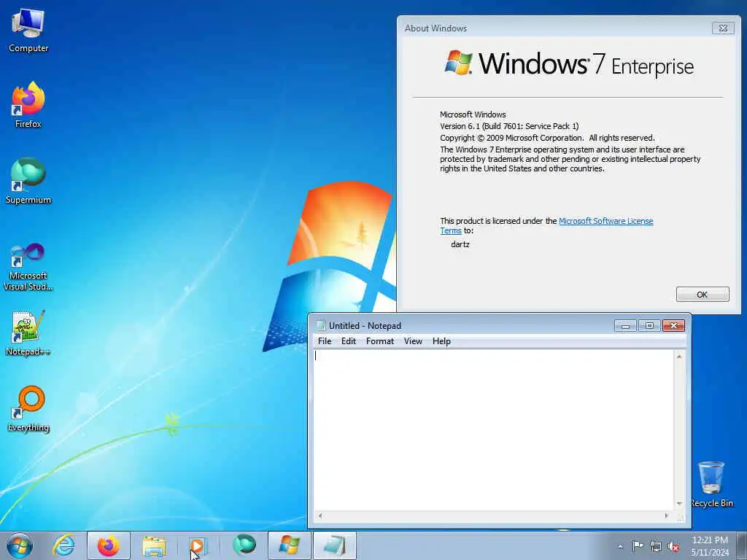The width and height of the screenshot is (747, 560).
Task: Close the Notepad window
Action: pos(673,326)
